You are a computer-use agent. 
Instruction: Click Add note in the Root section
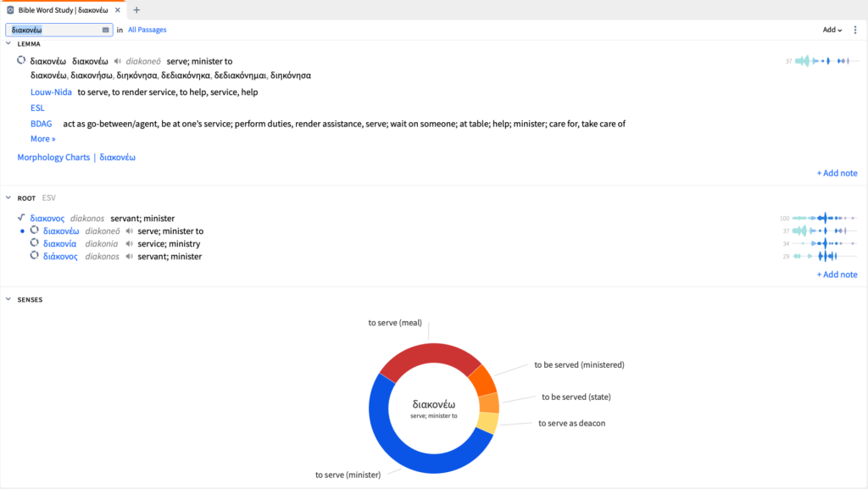pos(837,275)
